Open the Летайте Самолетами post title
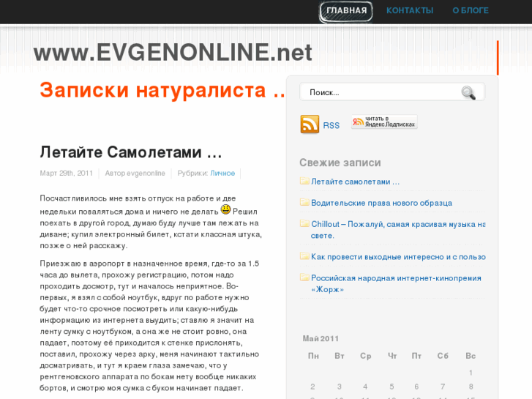 click(x=131, y=152)
